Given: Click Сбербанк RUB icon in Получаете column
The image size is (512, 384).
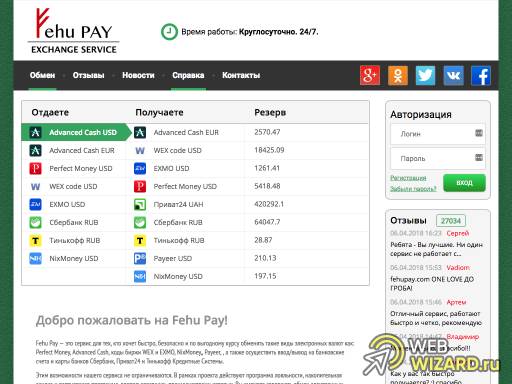Looking at the screenshot, I should pos(140,222).
